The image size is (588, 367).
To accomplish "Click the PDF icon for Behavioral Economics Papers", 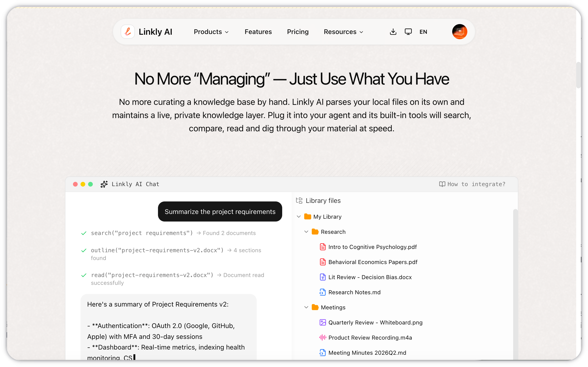I will pyautogui.click(x=323, y=262).
